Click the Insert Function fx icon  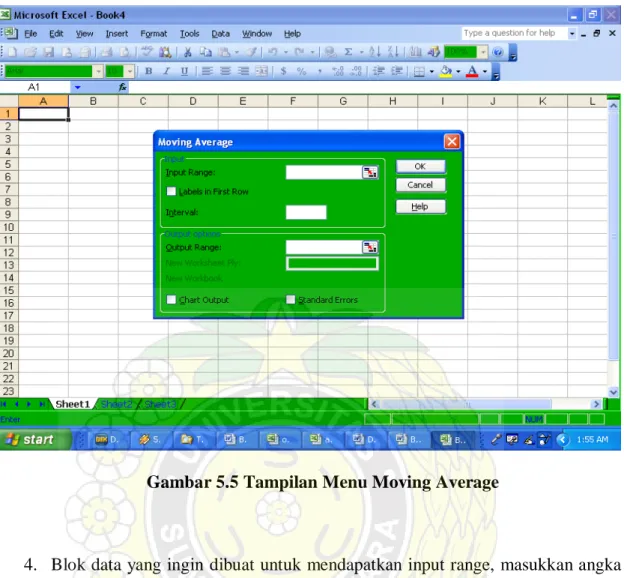123,87
